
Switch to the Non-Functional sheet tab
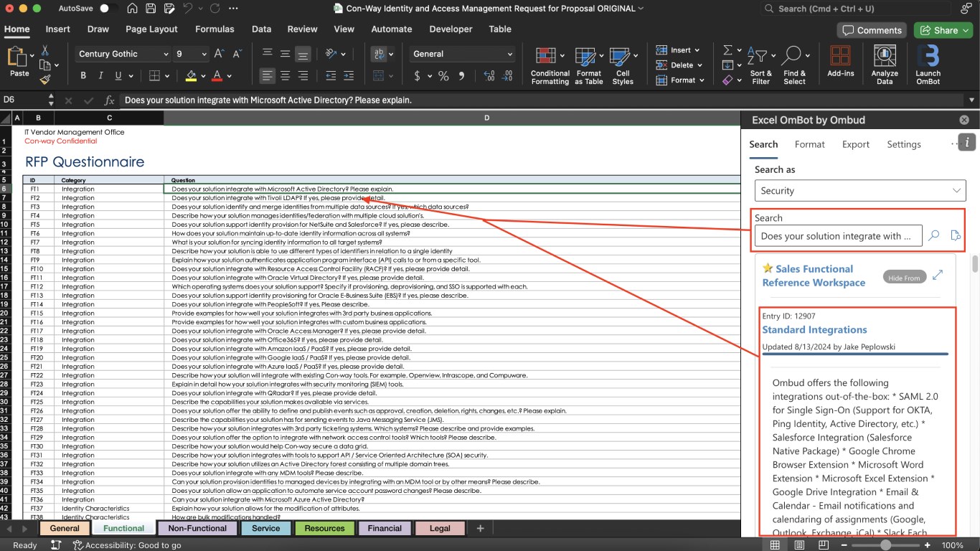[197, 529]
